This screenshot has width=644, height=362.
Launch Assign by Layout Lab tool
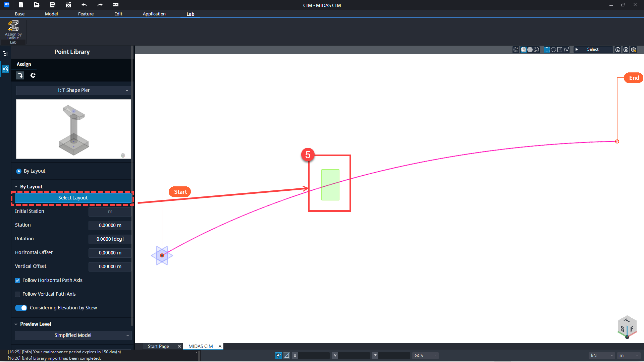13,29
